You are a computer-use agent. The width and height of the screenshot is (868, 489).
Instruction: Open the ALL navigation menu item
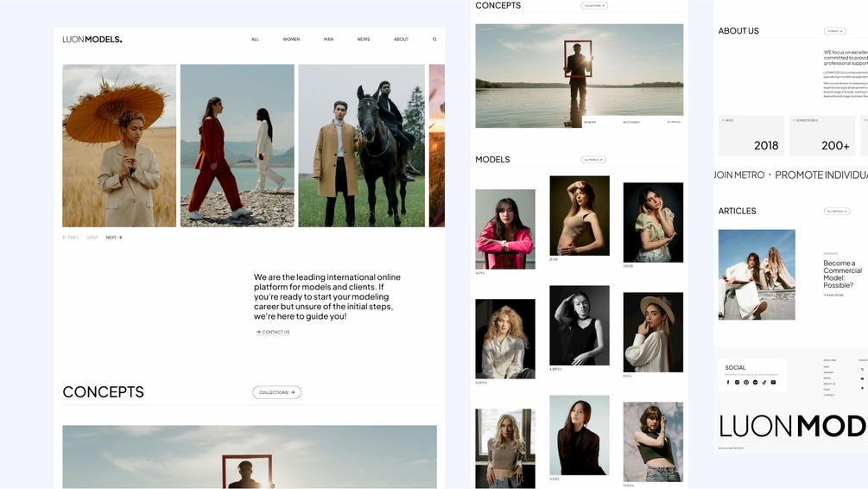coord(255,40)
